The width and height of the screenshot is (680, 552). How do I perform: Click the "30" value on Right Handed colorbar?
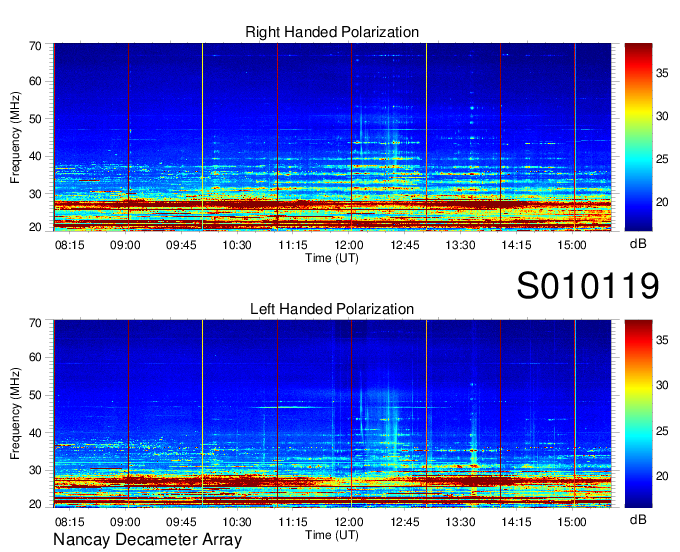(x=662, y=116)
